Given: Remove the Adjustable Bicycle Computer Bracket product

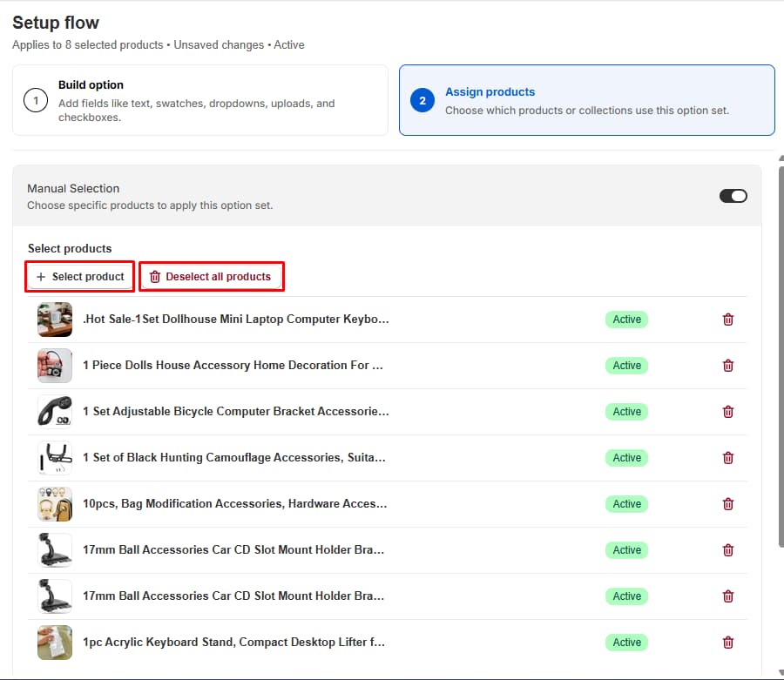Looking at the screenshot, I should click(728, 412).
